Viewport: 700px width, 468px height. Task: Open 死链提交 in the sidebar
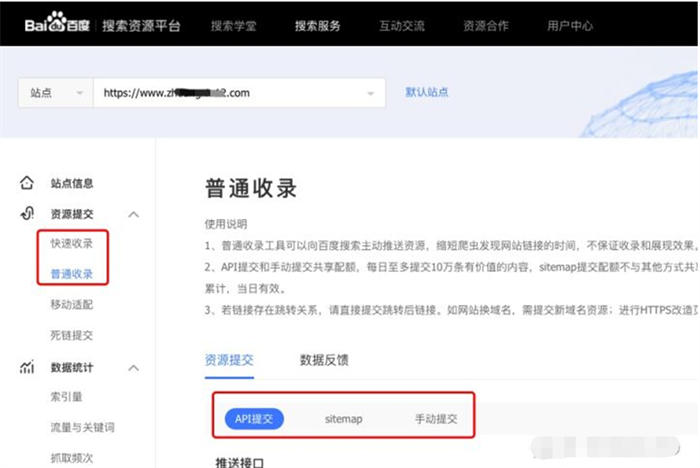pyautogui.click(x=72, y=335)
